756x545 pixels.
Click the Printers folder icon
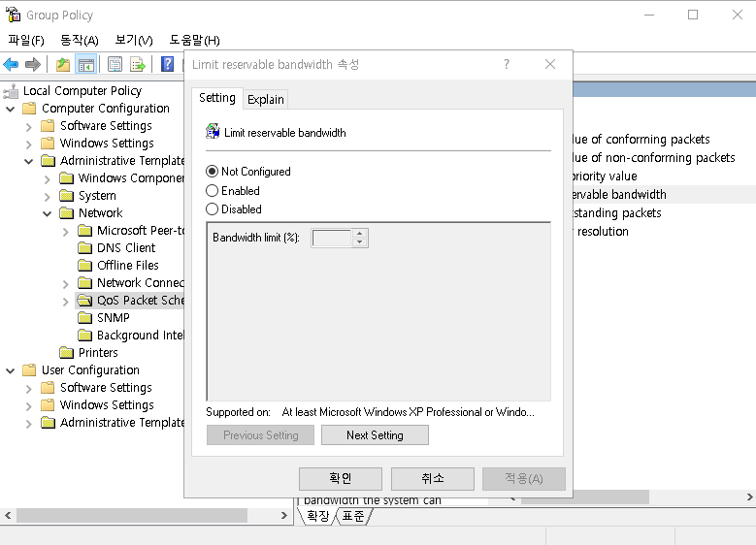(x=67, y=353)
